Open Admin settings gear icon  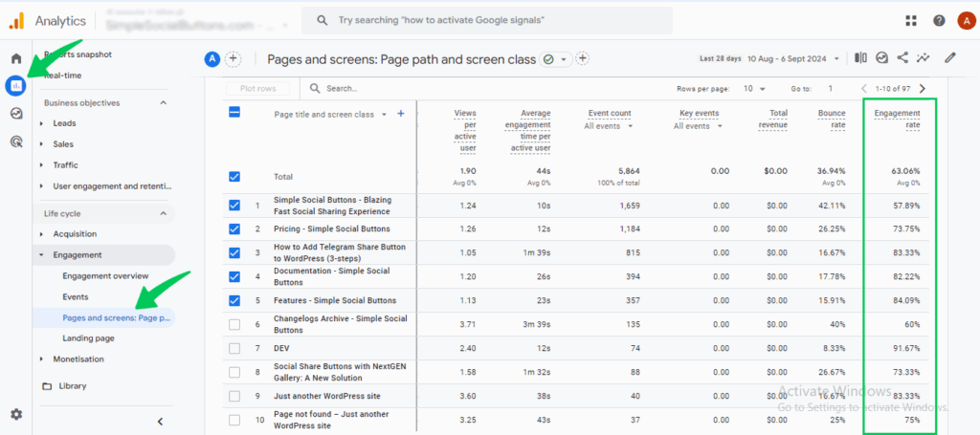coord(16,414)
